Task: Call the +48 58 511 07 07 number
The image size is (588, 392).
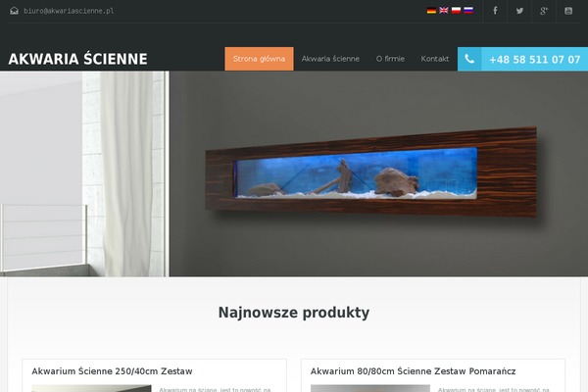Action: pos(535,59)
